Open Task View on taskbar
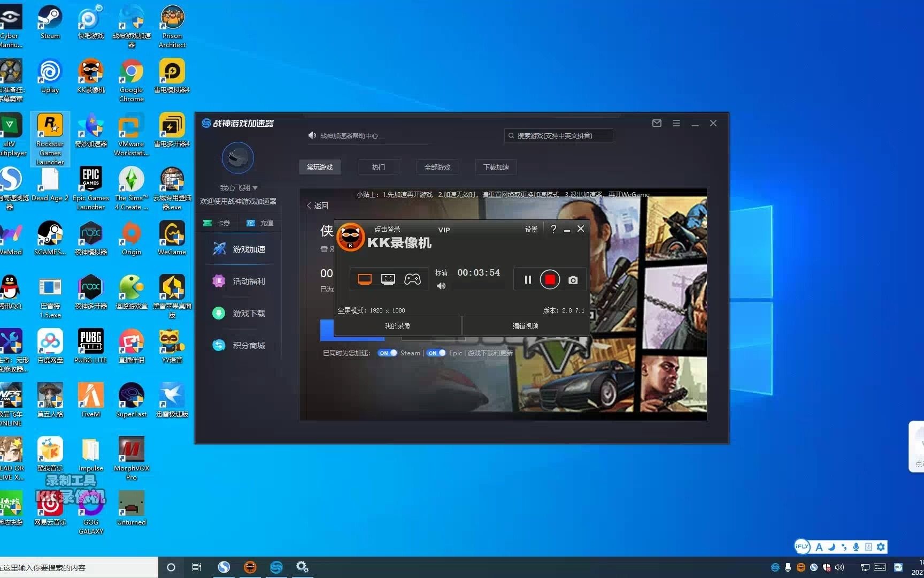 (197, 567)
